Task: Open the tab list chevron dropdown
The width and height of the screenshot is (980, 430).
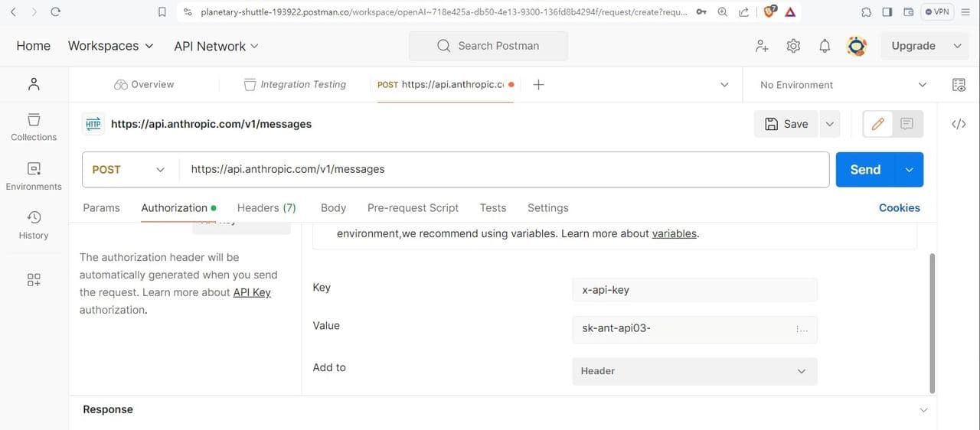Action: (x=724, y=85)
